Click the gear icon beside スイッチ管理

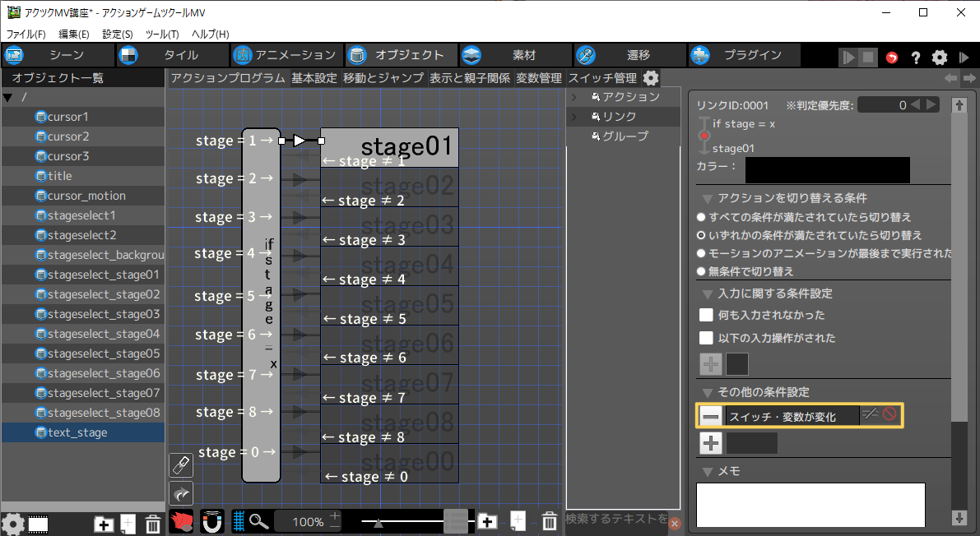point(651,78)
